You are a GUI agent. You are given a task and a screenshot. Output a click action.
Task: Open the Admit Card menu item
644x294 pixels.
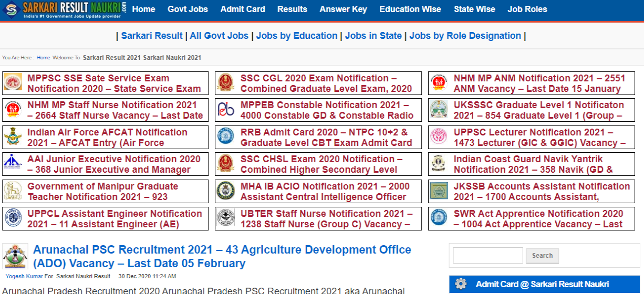point(243,9)
